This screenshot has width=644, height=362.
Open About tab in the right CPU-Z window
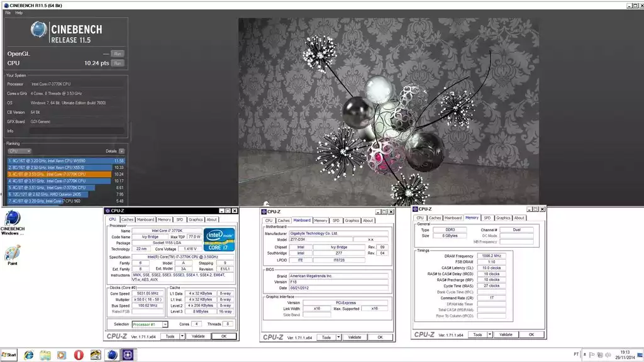pyautogui.click(x=519, y=218)
